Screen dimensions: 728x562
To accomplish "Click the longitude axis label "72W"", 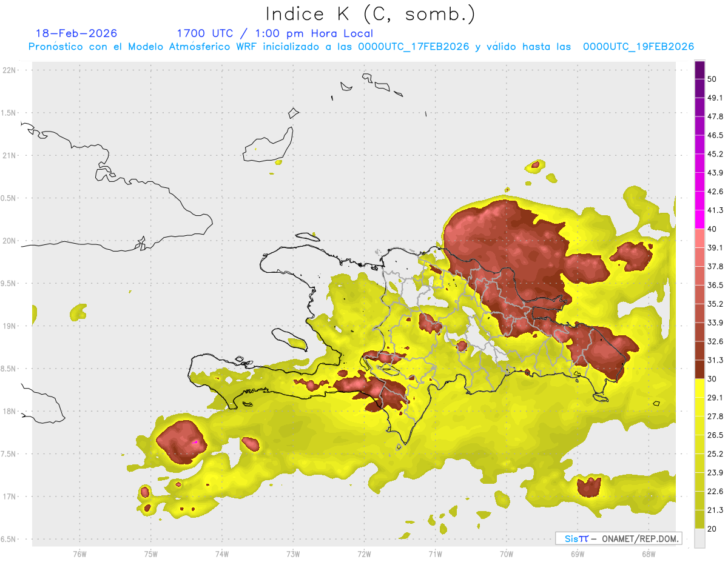I will pyautogui.click(x=364, y=554).
